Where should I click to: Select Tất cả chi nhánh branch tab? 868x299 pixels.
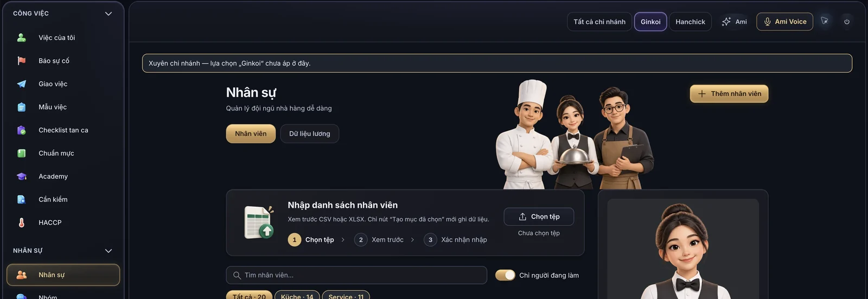tap(599, 22)
